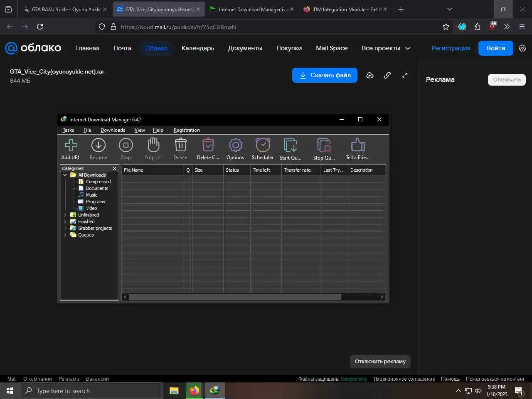Open the Help menu in IDM
This screenshot has width=532, height=399.
[x=158, y=130]
